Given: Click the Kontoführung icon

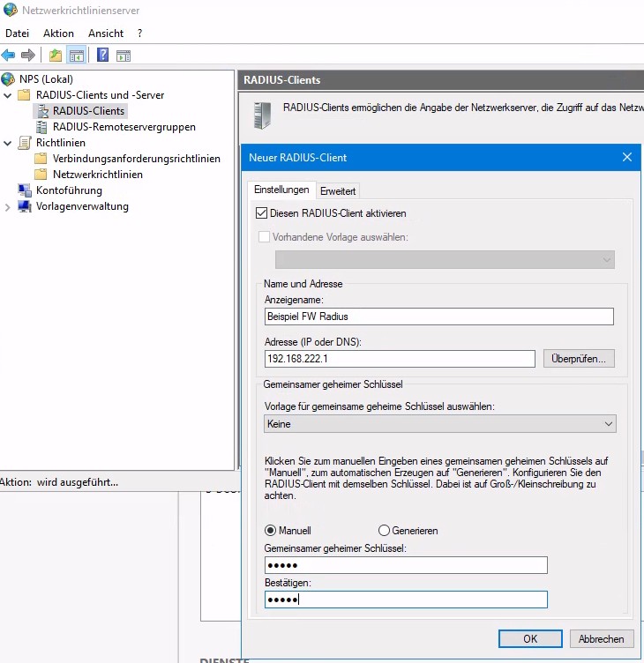Looking at the screenshot, I should (25, 190).
